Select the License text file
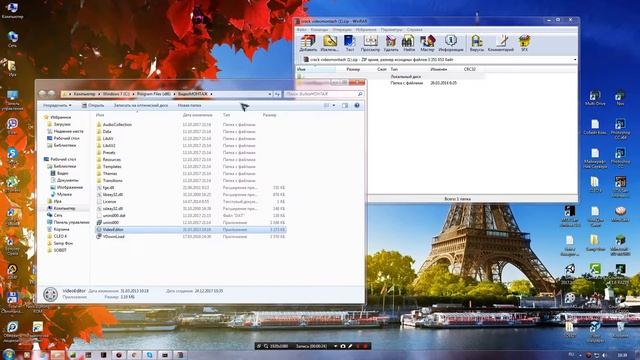The height and width of the screenshot is (360, 640). 109,202
